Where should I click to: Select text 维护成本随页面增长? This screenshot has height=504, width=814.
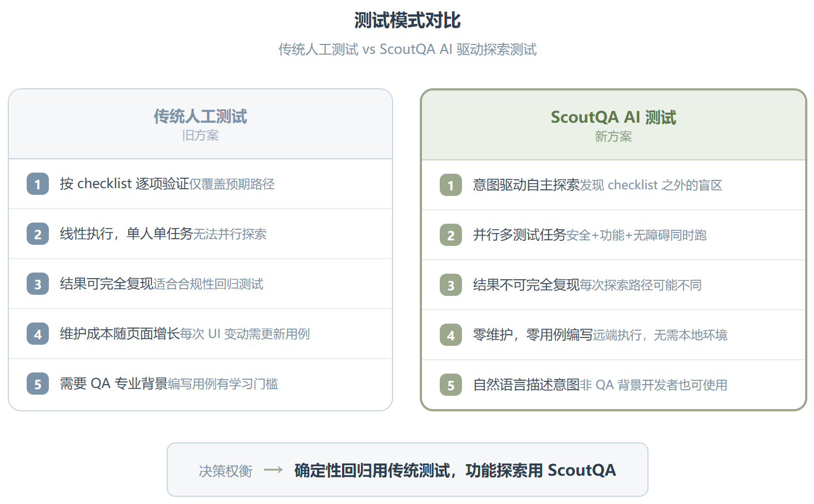120,334
